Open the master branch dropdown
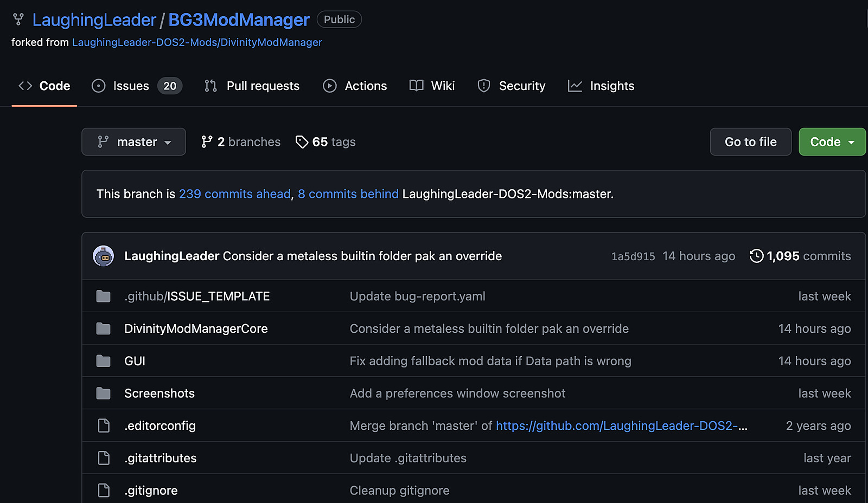The image size is (868, 503). tap(133, 142)
